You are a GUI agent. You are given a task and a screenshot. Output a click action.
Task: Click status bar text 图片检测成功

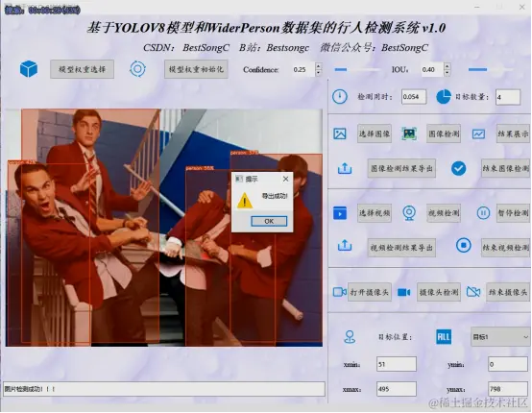30,389
